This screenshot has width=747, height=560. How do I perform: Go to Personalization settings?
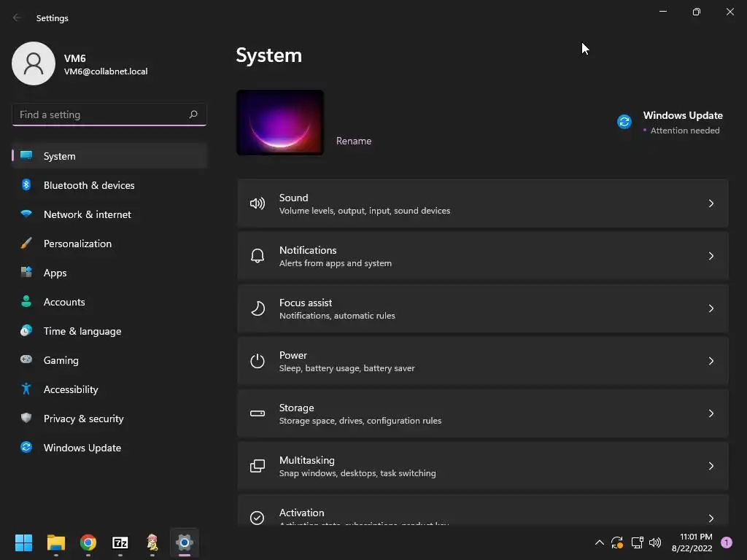tap(109, 244)
